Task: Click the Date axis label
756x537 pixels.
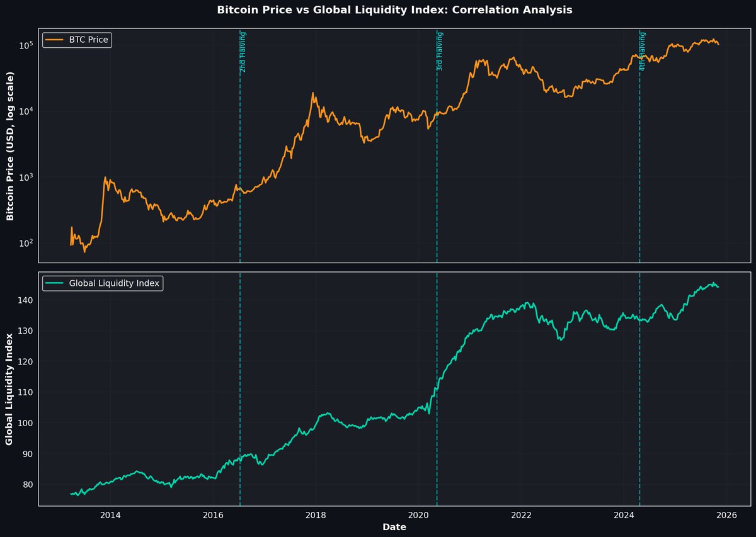Action: [394, 527]
